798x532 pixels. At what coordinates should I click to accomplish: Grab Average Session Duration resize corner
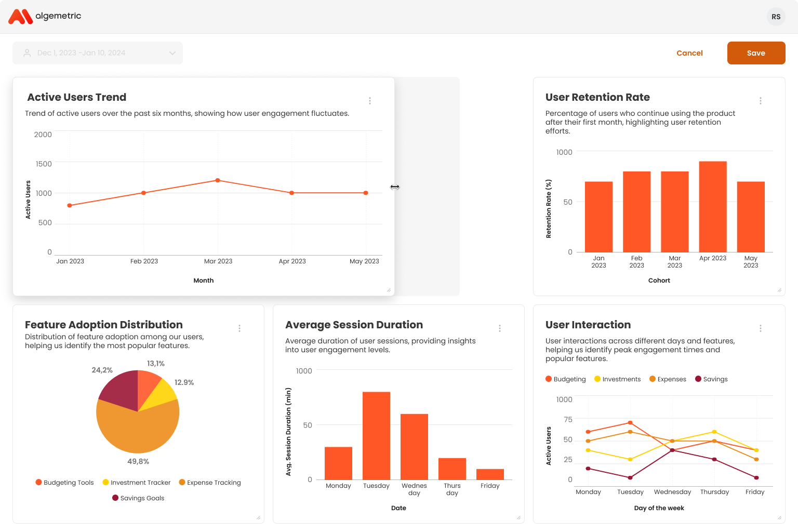click(x=518, y=517)
